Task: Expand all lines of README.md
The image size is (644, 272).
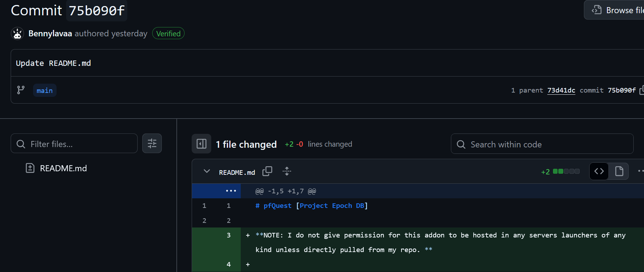Action: (287, 172)
